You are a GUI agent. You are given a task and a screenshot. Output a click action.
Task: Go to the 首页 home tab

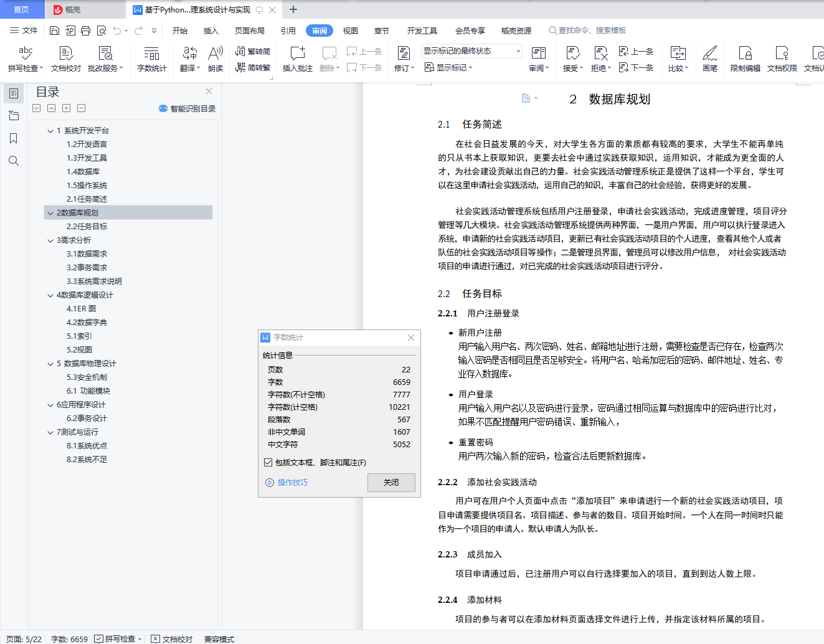coord(22,9)
